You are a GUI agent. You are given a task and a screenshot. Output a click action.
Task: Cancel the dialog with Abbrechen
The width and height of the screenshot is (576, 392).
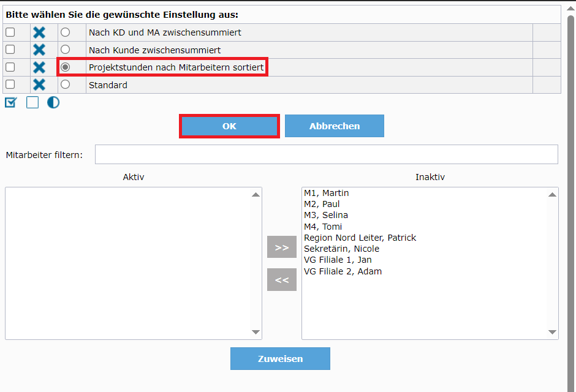tap(335, 126)
